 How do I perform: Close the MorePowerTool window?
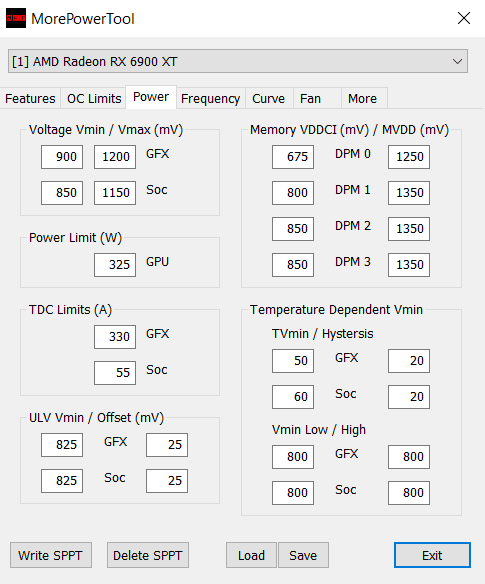click(x=464, y=18)
